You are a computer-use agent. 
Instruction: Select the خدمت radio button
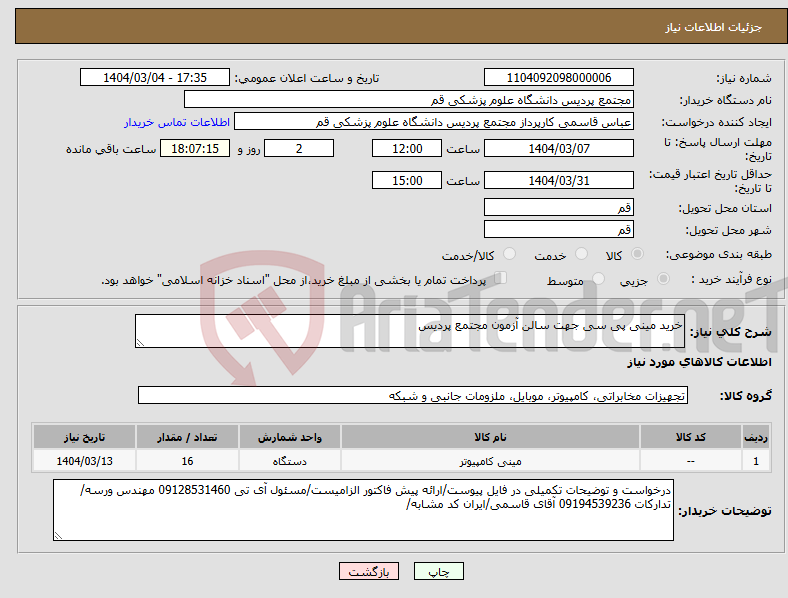pyautogui.click(x=581, y=254)
